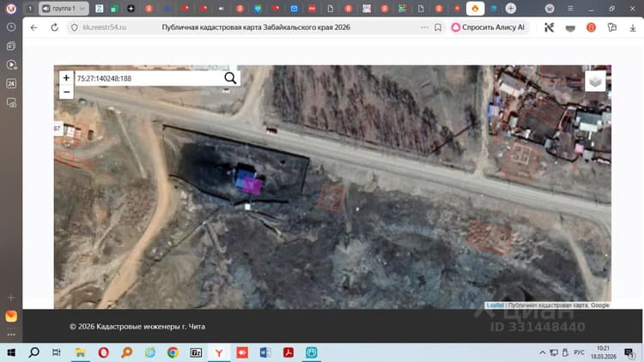Open the history clock in sidebar
The image size is (644, 362).
click(11, 27)
